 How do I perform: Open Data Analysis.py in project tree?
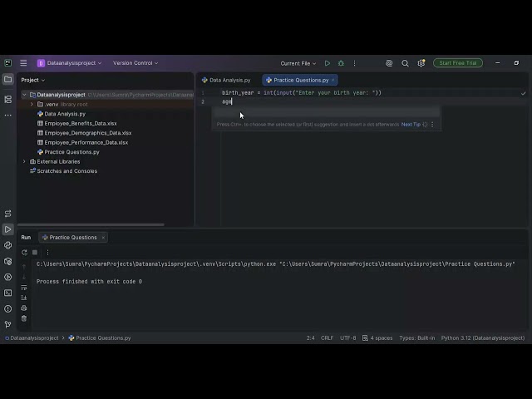point(62,114)
